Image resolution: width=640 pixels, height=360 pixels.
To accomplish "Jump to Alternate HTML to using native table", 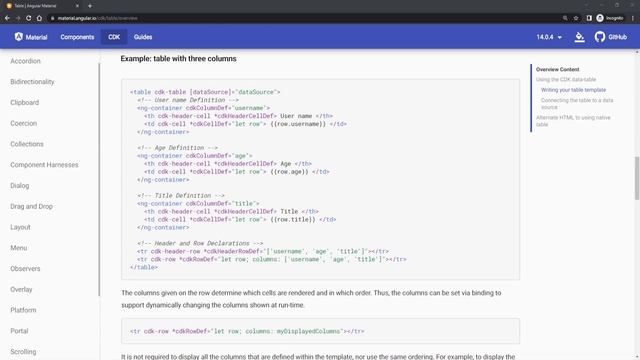I will [573, 121].
